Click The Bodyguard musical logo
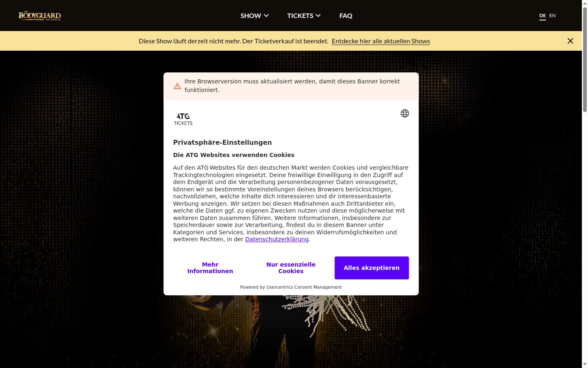This screenshot has width=588, height=368. click(x=40, y=16)
